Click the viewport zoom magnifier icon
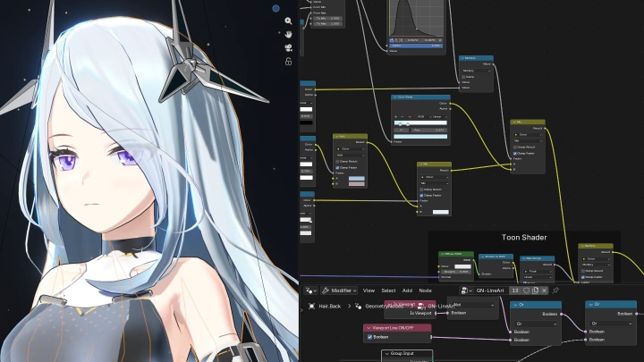Viewport: 644px width, 362px height. (288, 21)
